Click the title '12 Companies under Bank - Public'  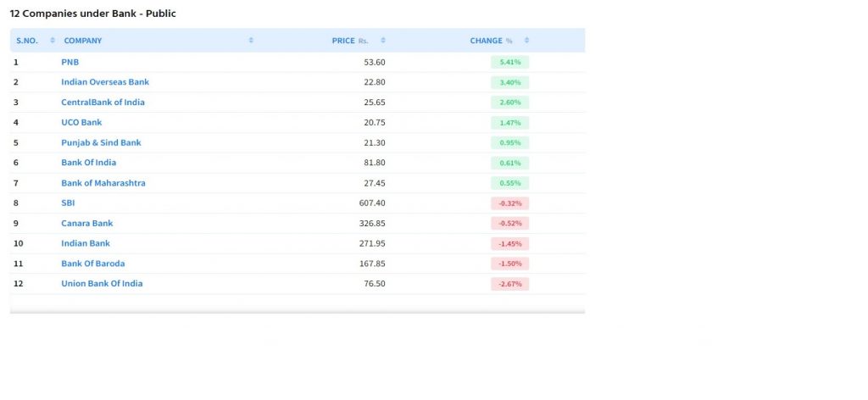(x=93, y=14)
